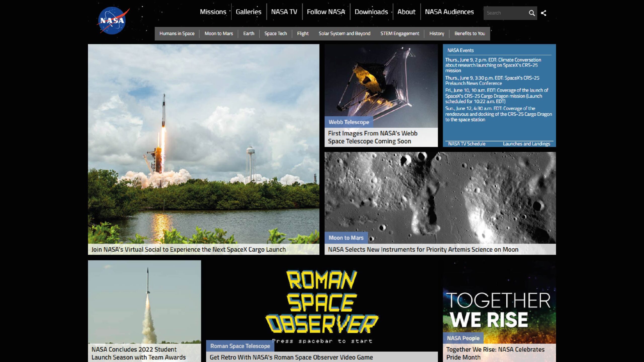Screen dimensions: 644x362
Task: Open the Roman Space Observer game tile
Action: tap(321, 304)
